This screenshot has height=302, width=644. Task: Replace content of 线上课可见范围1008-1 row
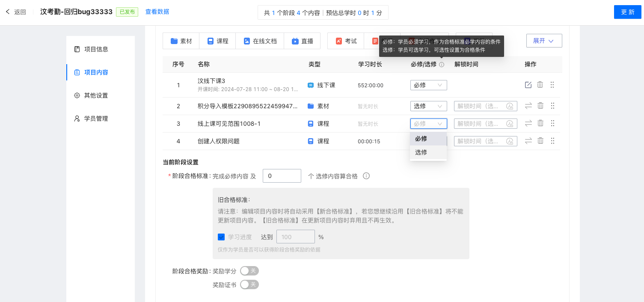click(528, 123)
